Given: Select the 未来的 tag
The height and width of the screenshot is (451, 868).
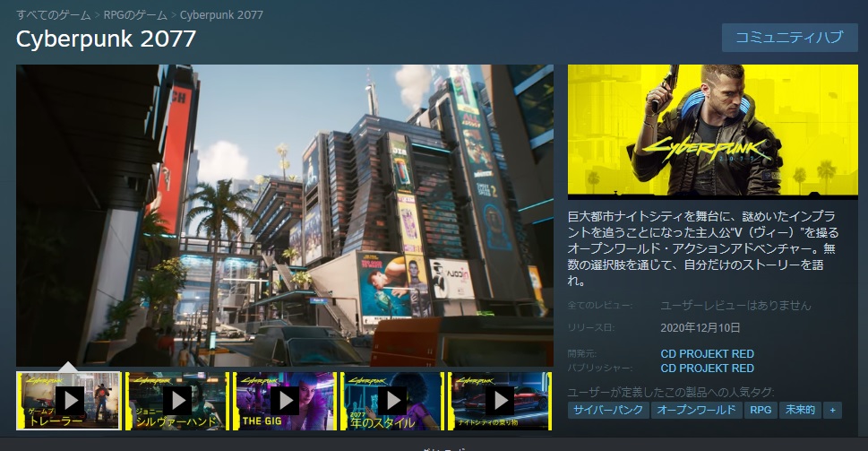Looking at the screenshot, I should click(799, 410).
